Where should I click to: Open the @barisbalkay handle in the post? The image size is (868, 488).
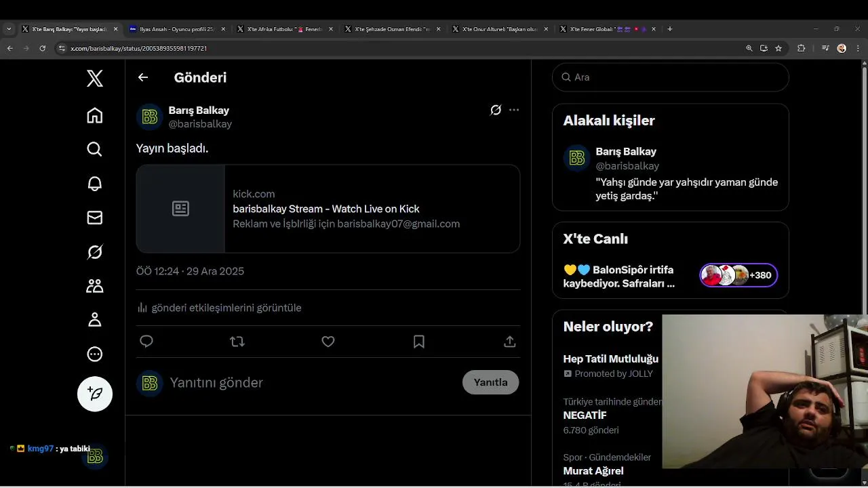point(200,124)
